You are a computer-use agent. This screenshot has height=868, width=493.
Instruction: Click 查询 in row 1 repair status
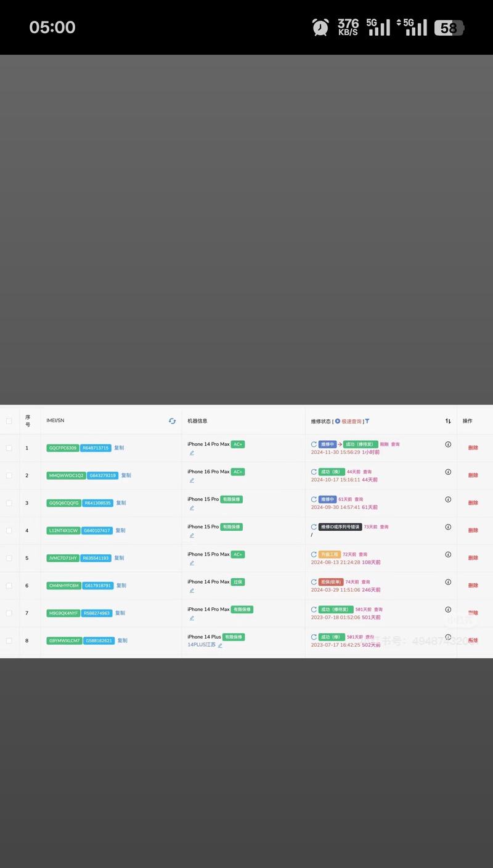pyautogui.click(x=395, y=444)
